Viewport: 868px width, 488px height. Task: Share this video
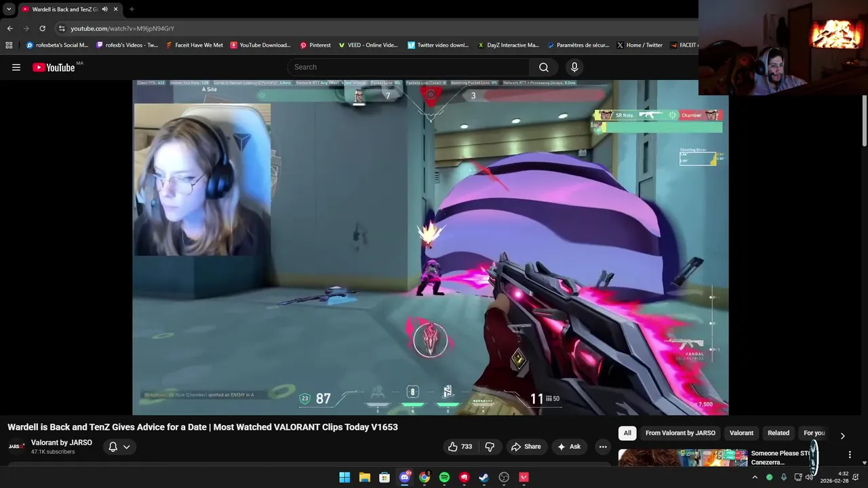tap(526, 447)
